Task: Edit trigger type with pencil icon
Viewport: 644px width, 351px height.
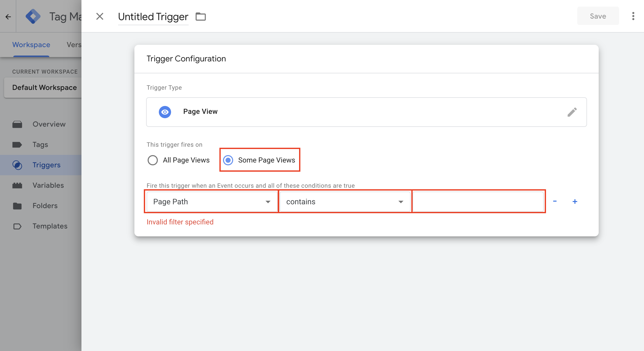Action: 572,112
